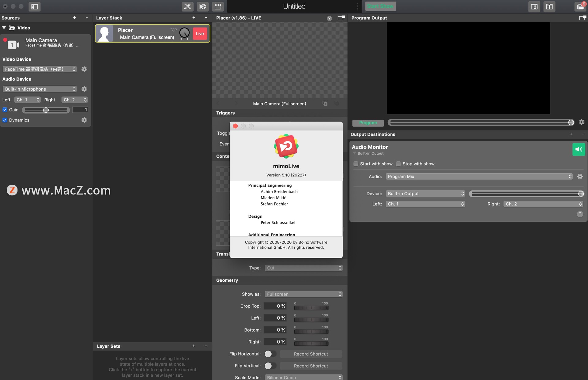Image resolution: width=588 pixels, height=380 pixels.
Task: Toggle the Dynamics checkbox
Action: pos(5,119)
